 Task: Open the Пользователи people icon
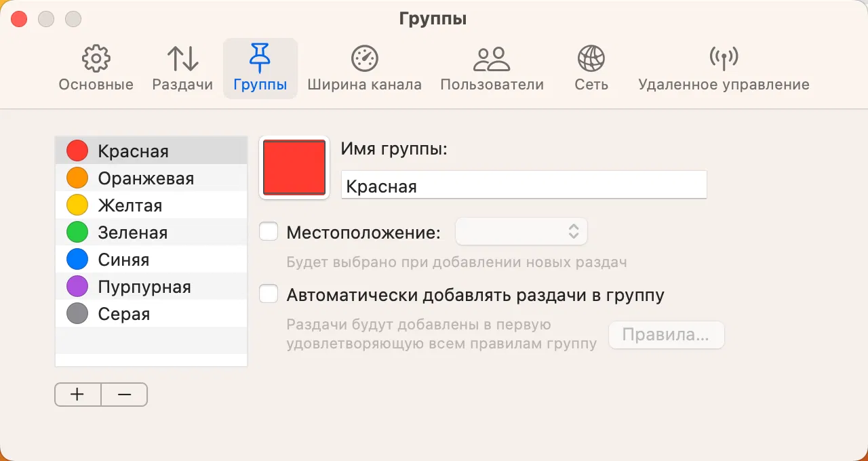click(492, 59)
